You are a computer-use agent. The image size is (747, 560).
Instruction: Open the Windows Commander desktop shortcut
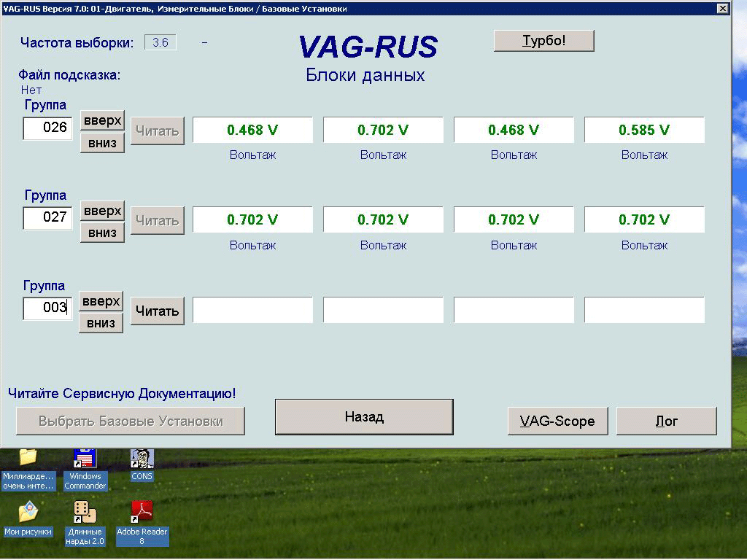click(85, 460)
